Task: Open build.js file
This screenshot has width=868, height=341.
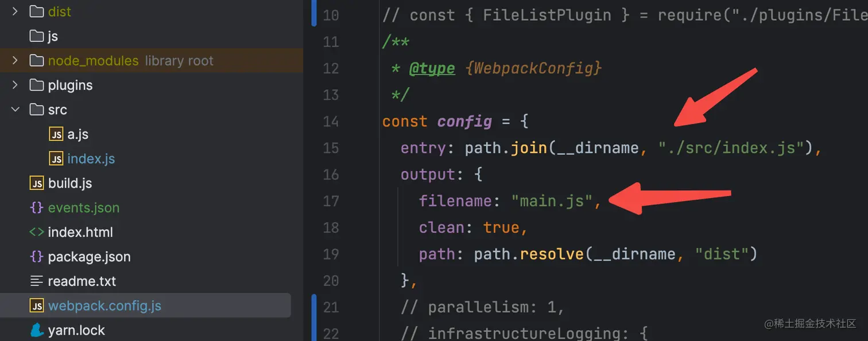Action: point(70,183)
